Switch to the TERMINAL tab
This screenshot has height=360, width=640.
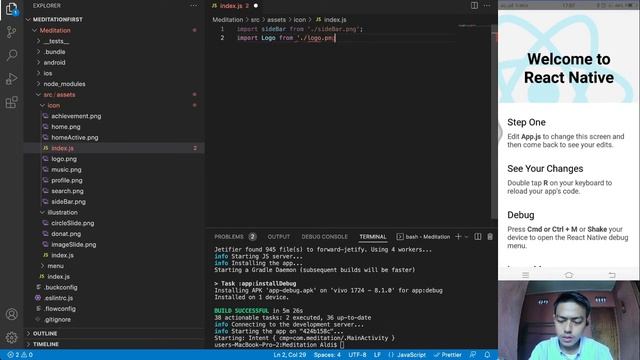[x=373, y=237]
